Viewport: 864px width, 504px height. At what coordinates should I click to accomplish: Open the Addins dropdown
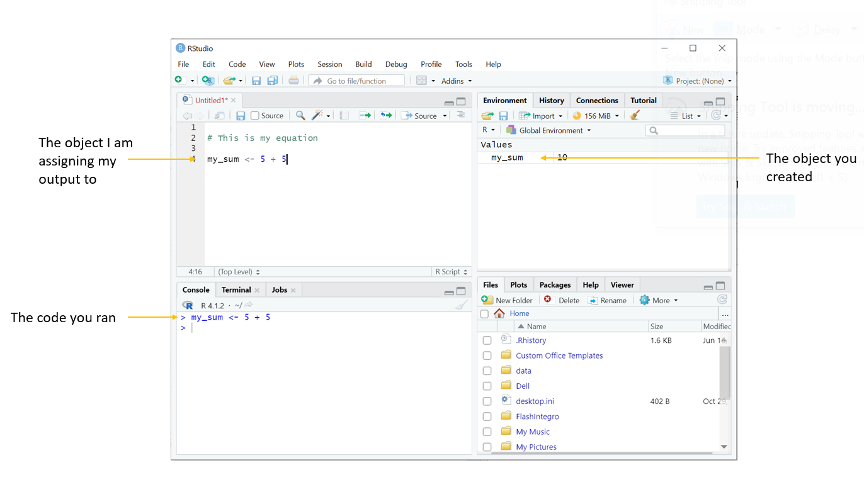457,81
